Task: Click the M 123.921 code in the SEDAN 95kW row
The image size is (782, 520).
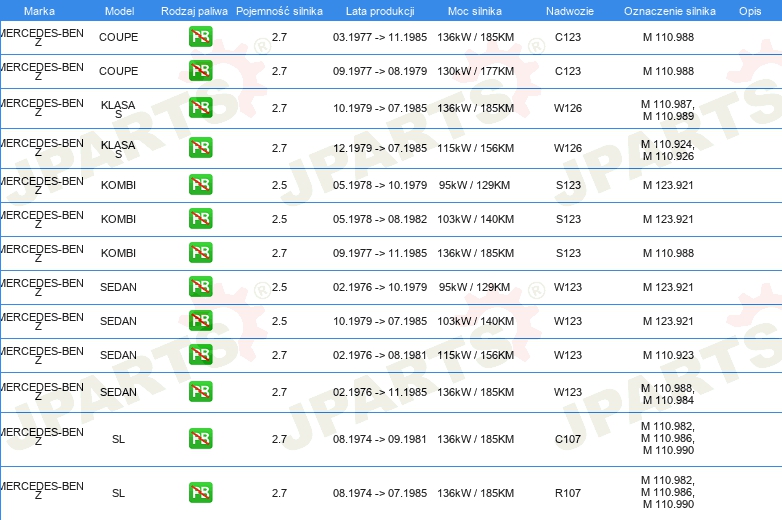Action: point(668,287)
